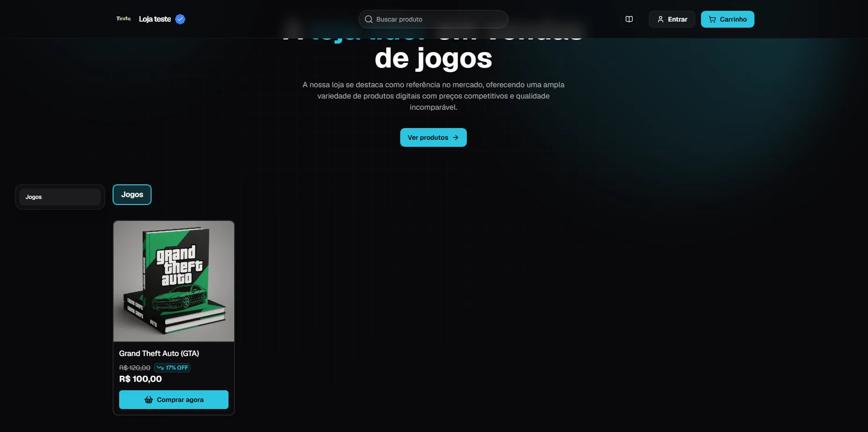Click the Comprar agora button

click(174, 400)
